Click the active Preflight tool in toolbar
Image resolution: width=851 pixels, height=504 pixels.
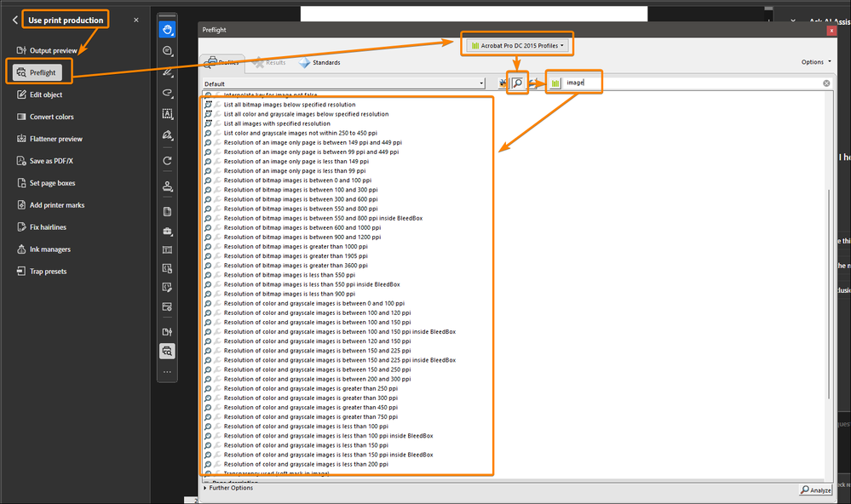pos(167,351)
